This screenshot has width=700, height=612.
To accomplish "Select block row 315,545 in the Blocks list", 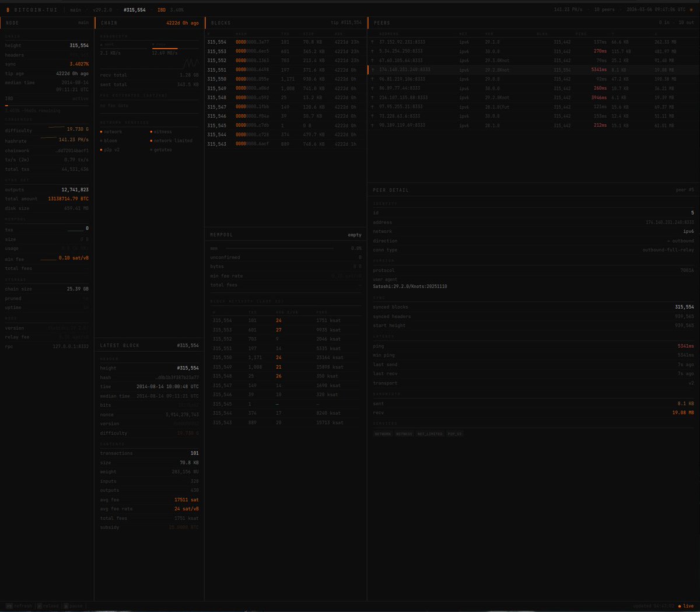I will click(286, 125).
